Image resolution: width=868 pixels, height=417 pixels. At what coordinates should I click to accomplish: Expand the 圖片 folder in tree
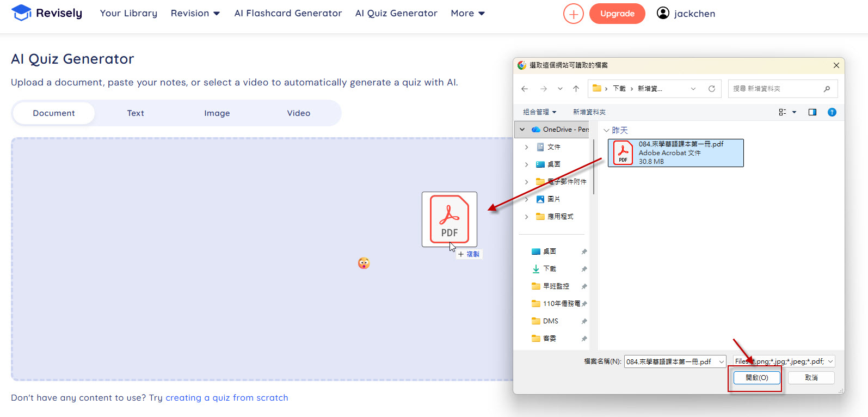526,199
